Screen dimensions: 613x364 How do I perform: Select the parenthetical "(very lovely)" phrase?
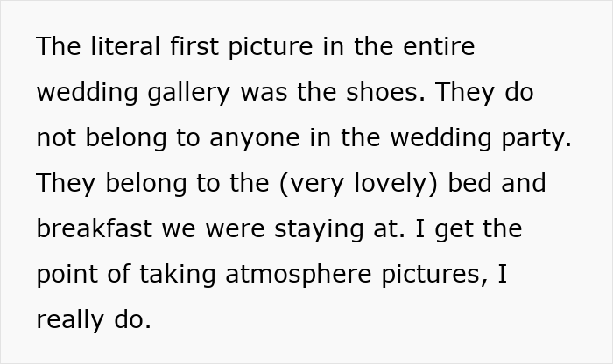[358, 184]
